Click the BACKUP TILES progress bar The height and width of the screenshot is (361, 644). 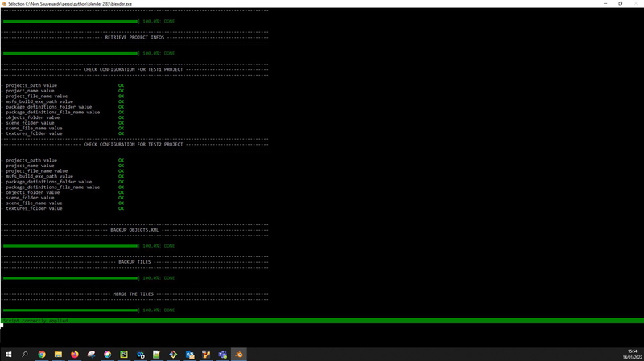[70, 278]
